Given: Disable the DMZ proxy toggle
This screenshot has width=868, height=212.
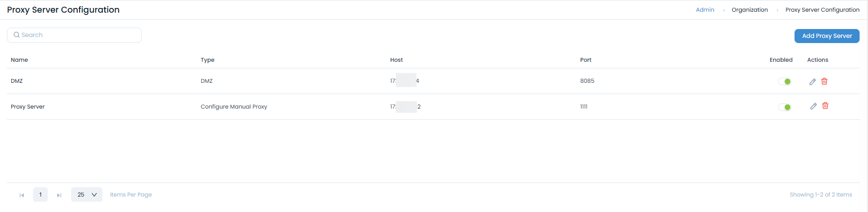Looking at the screenshot, I should pos(785,81).
